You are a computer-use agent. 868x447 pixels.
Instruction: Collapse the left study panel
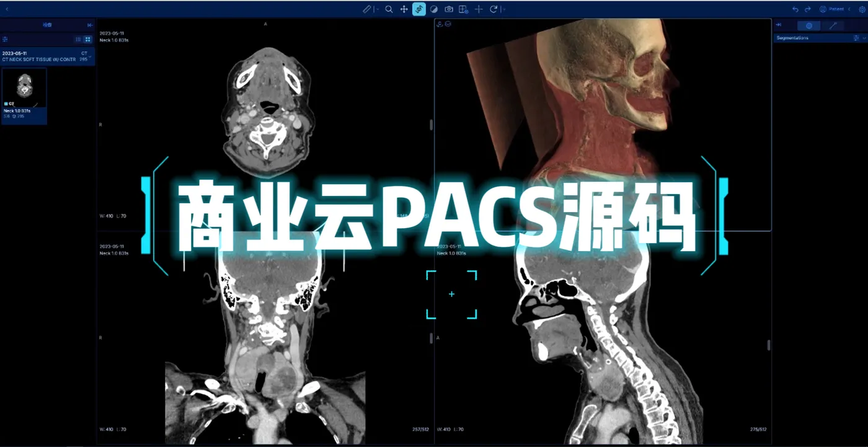pyautogui.click(x=90, y=25)
